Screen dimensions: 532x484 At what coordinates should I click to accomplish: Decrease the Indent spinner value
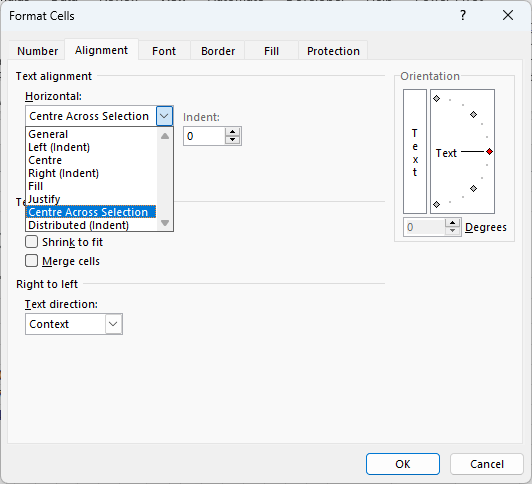tap(232, 140)
